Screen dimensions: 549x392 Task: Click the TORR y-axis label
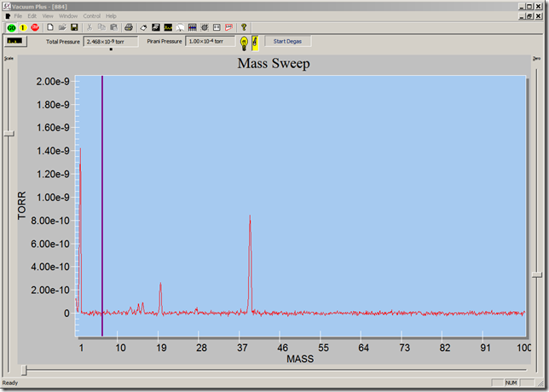(x=21, y=205)
